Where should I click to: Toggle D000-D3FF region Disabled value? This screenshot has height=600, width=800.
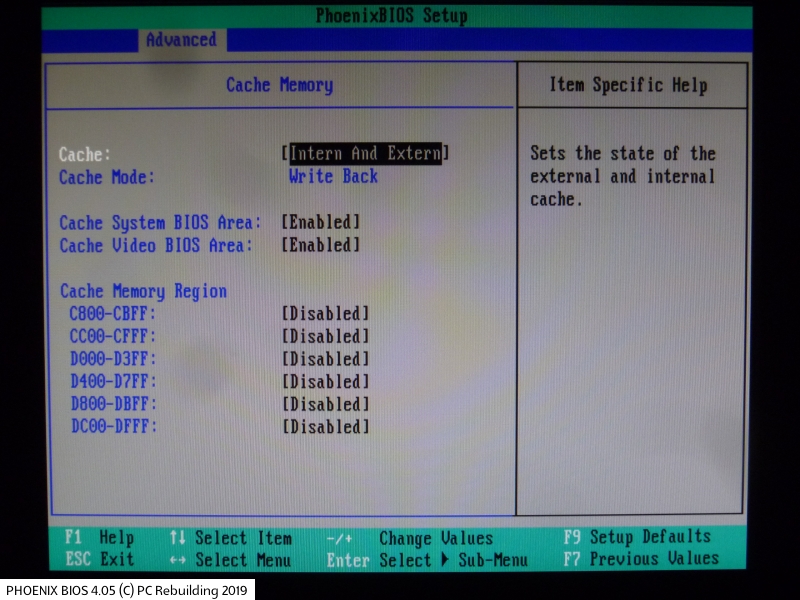(x=325, y=359)
